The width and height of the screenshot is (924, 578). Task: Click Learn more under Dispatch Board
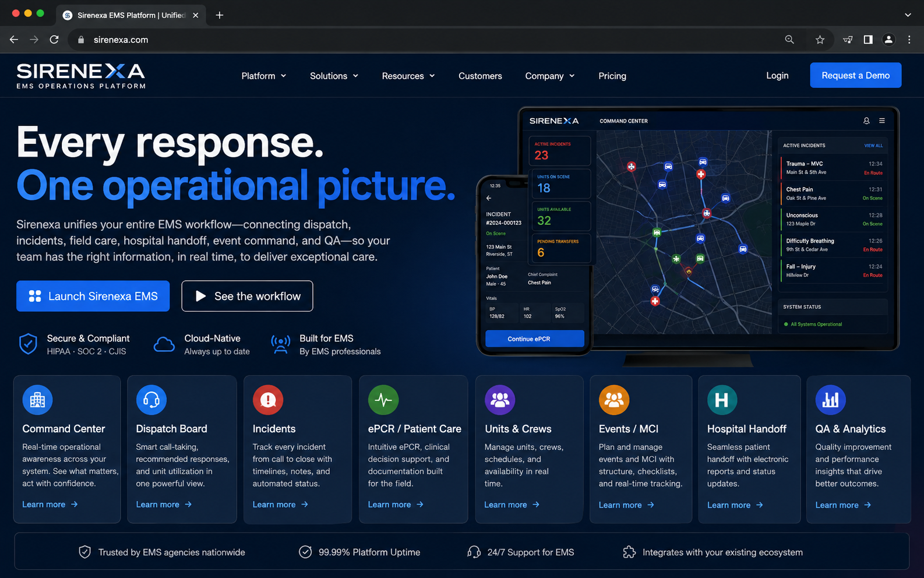coord(164,505)
